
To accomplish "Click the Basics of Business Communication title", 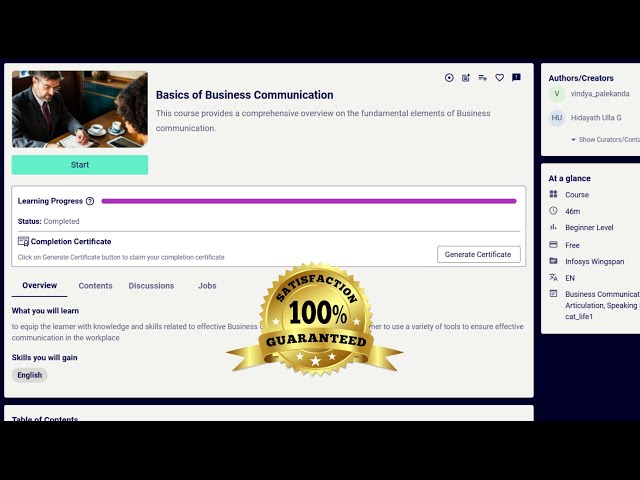I will click(x=244, y=95).
